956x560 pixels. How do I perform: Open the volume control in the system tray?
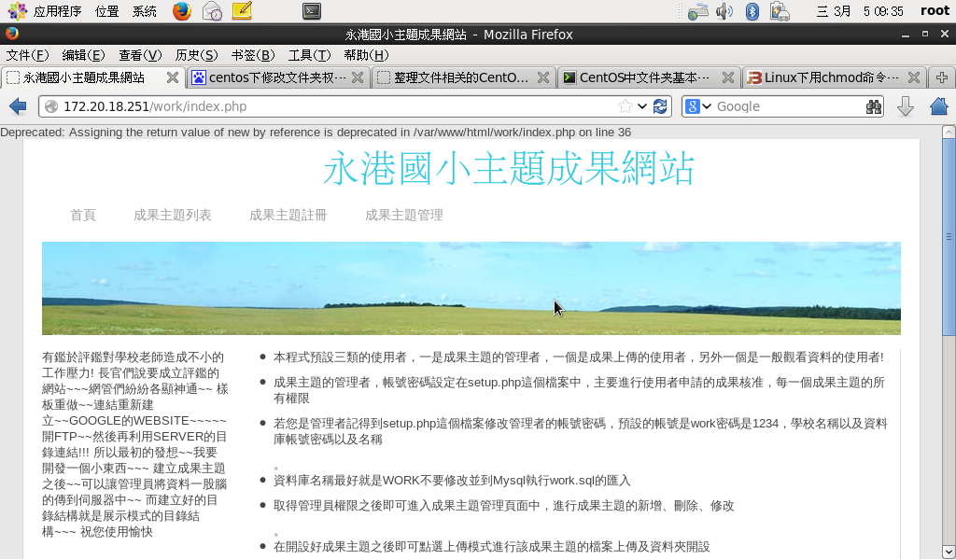tap(724, 11)
